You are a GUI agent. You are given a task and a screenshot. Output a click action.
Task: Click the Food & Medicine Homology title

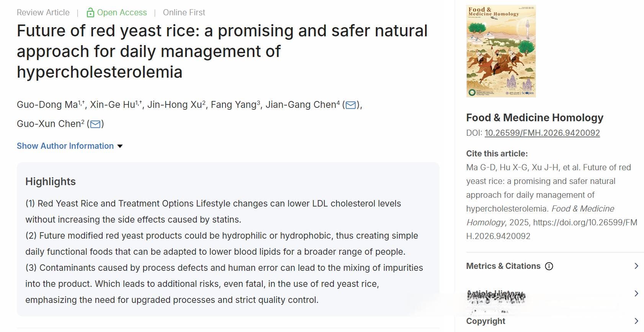534,117
